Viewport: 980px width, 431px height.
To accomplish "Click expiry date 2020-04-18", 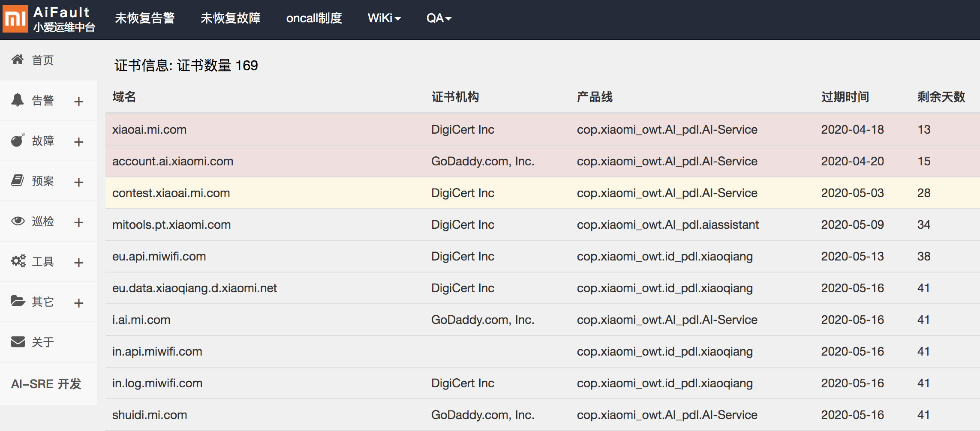I will tap(853, 129).
